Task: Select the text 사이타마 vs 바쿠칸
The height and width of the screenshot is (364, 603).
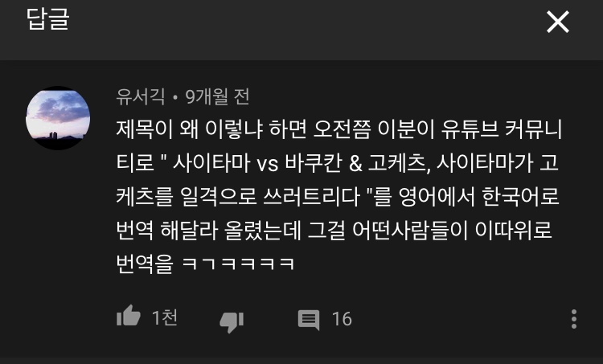Action: click(x=257, y=163)
